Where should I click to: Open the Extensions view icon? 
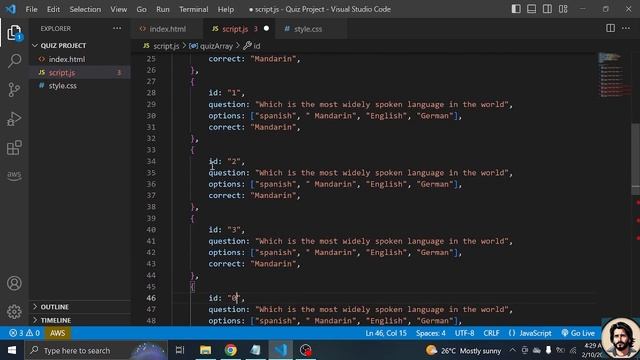click(x=14, y=148)
